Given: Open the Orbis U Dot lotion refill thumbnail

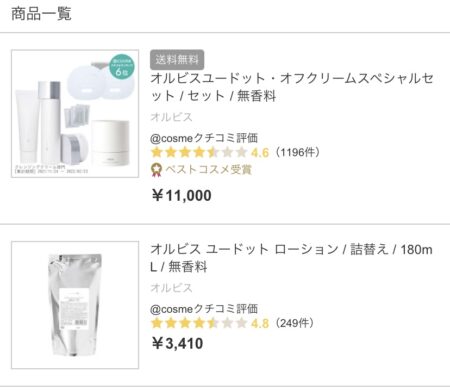Looking at the screenshot, I should click(x=75, y=305).
